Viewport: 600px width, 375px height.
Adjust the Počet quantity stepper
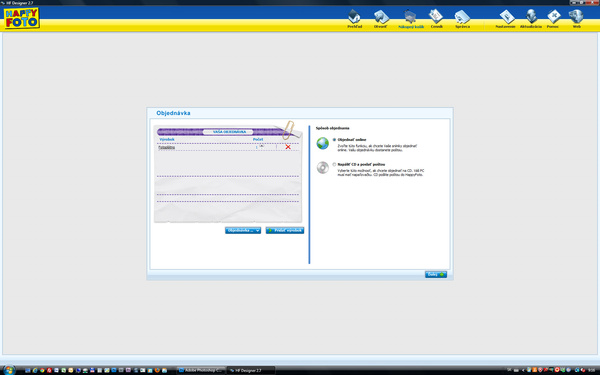(x=262, y=147)
